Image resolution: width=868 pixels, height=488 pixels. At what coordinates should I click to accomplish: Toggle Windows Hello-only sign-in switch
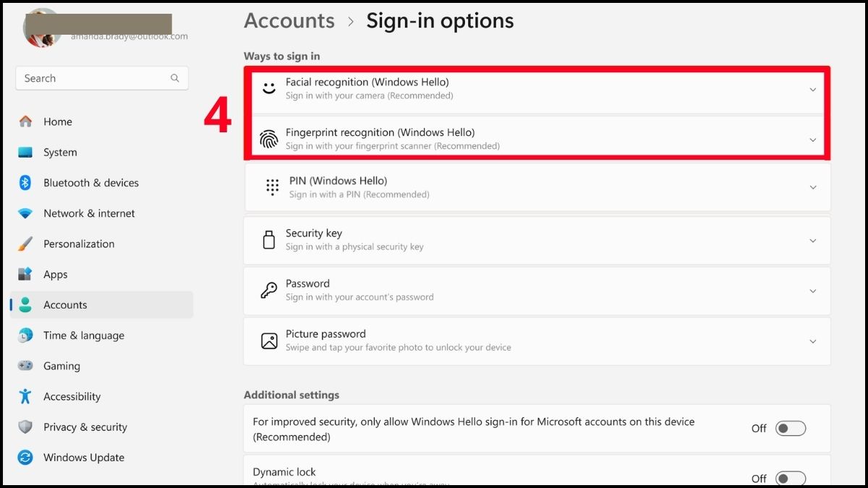pyautogui.click(x=791, y=429)
